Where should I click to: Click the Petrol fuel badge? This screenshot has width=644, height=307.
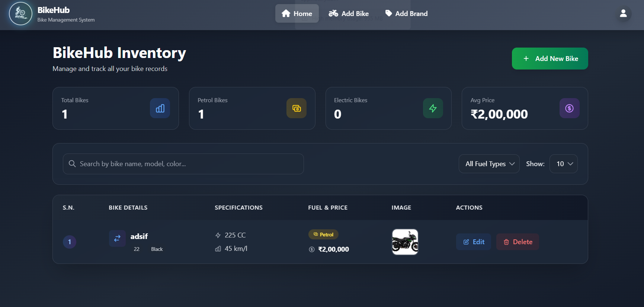[x=323, y=235]
